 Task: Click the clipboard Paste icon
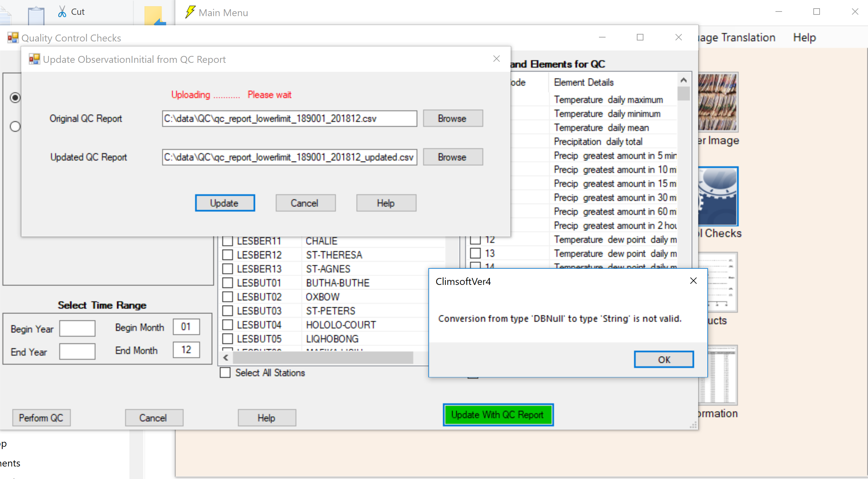(36, 13)
